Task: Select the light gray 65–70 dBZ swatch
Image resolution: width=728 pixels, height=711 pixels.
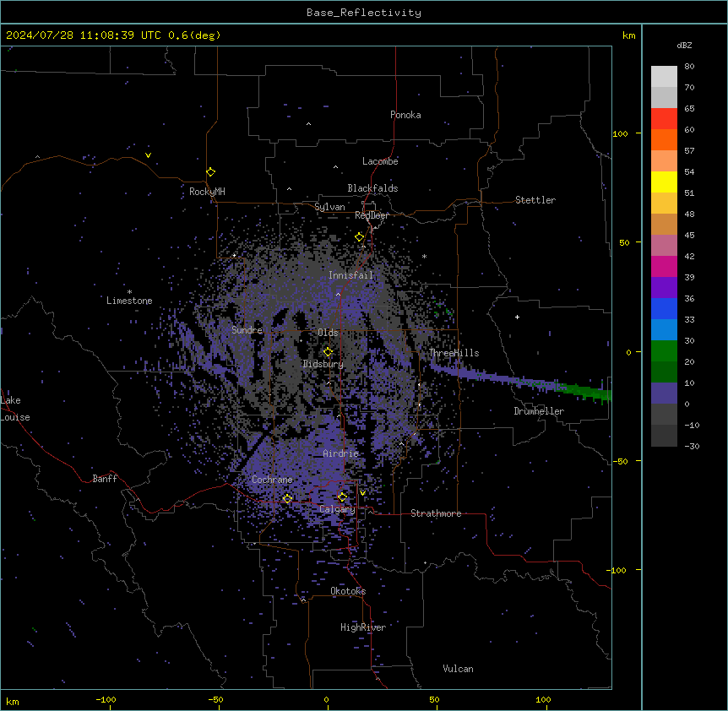Action: [x=664, y=97]
